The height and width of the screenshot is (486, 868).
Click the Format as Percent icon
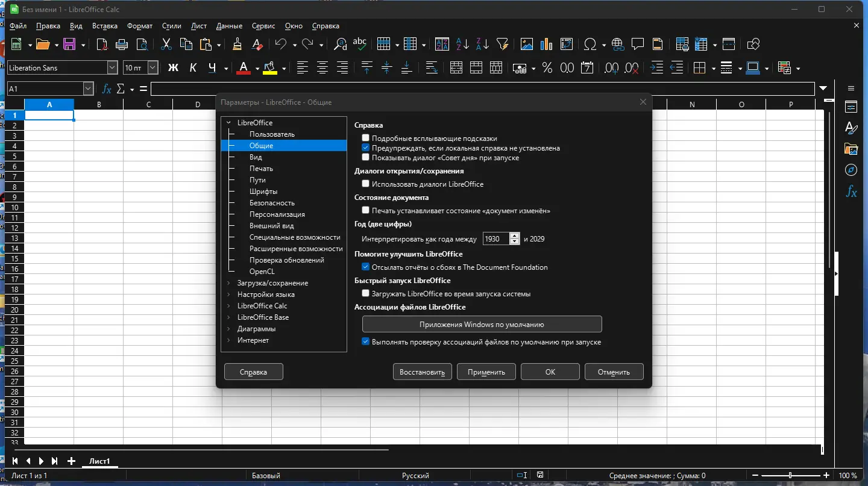(x=547, y=68)
